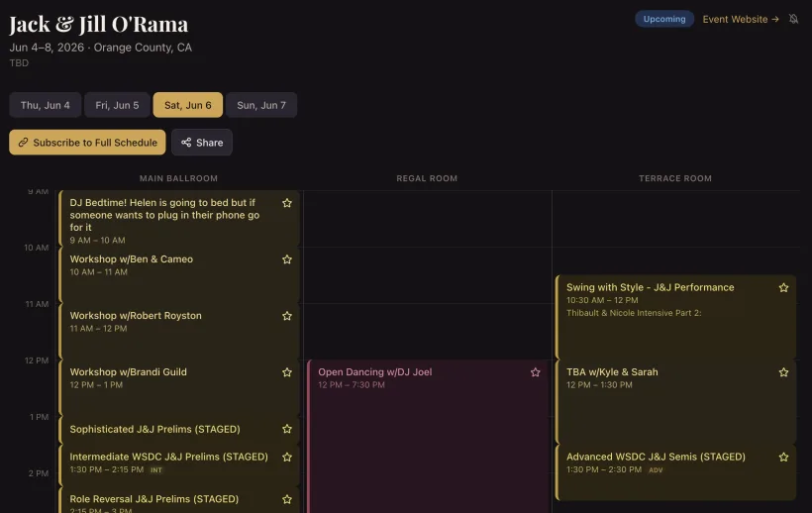The height and width of the screenshot is (513, 812).
Task: Star Open Dancing w/DJ Joel
Action: (536, 372)
